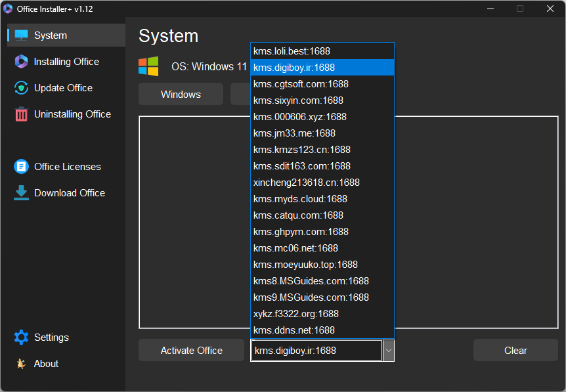Screen dimensions: 566x392
Task: Pick kms.jm33.me:1688 server
Action: click(x=322, y=133)
